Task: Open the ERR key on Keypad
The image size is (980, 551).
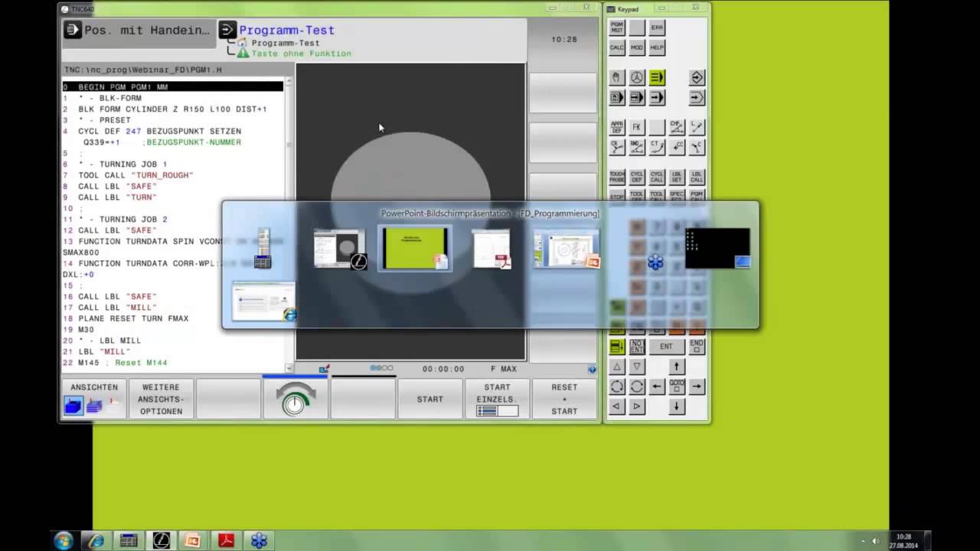Action: 657,28
